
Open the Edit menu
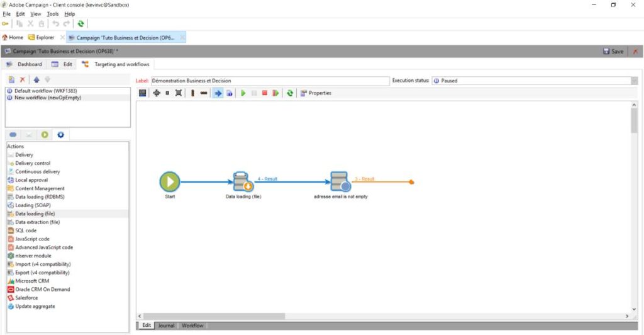[21, 14]
